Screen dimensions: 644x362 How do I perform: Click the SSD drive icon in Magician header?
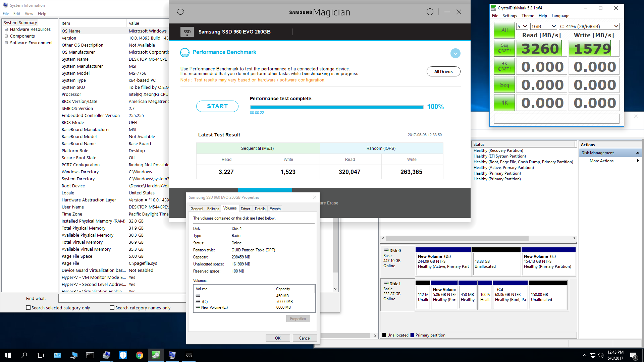(x=187, y=32)
